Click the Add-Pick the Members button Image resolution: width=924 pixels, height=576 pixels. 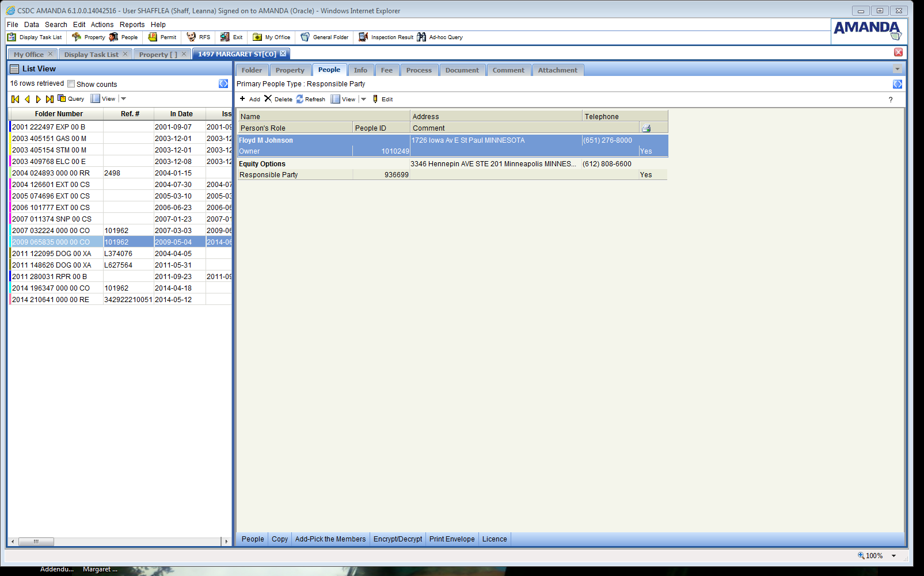[330, 539]
